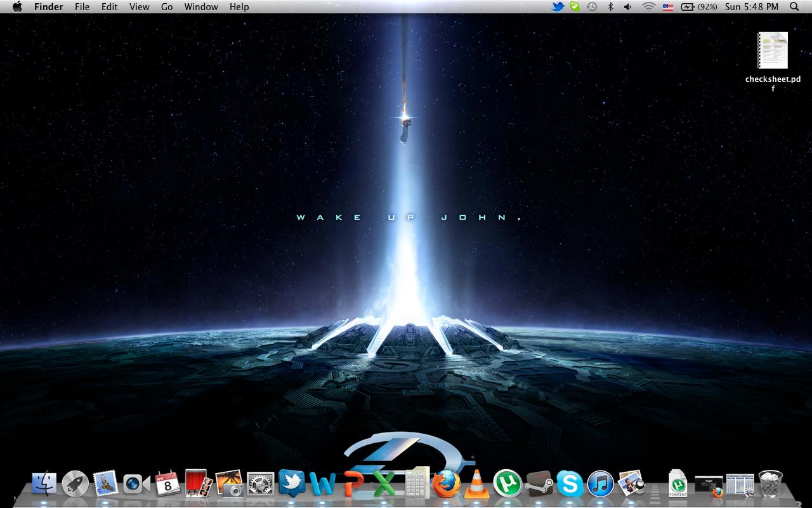Viewport: 812px width, 508px height.
Task: Start FaceTime from the Dock camera icon
Action: pos(136,485)
